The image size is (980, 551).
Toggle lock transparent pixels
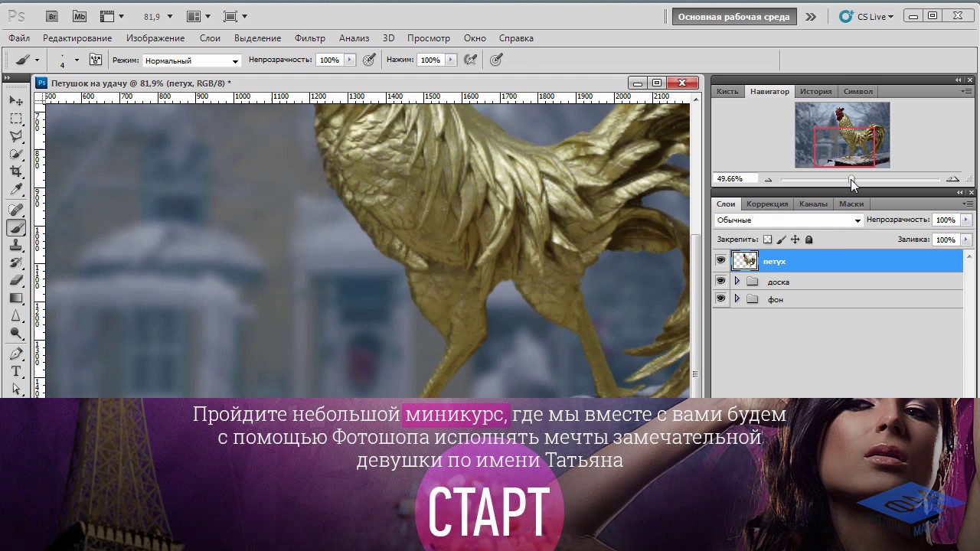point(768,240)
